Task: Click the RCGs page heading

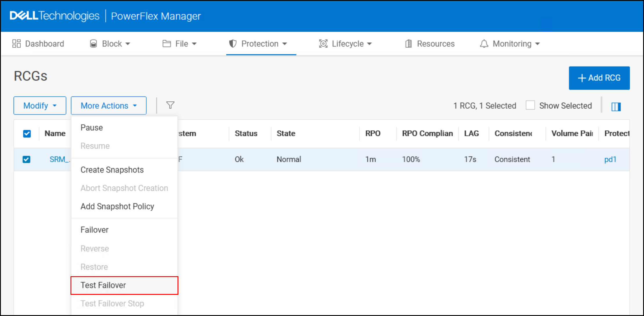Action: pyautogui.click(x=30, y=76)
